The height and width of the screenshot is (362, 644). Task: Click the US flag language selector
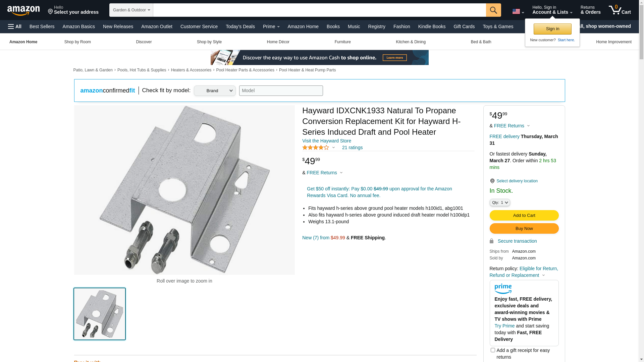click(x=518, y=12)
